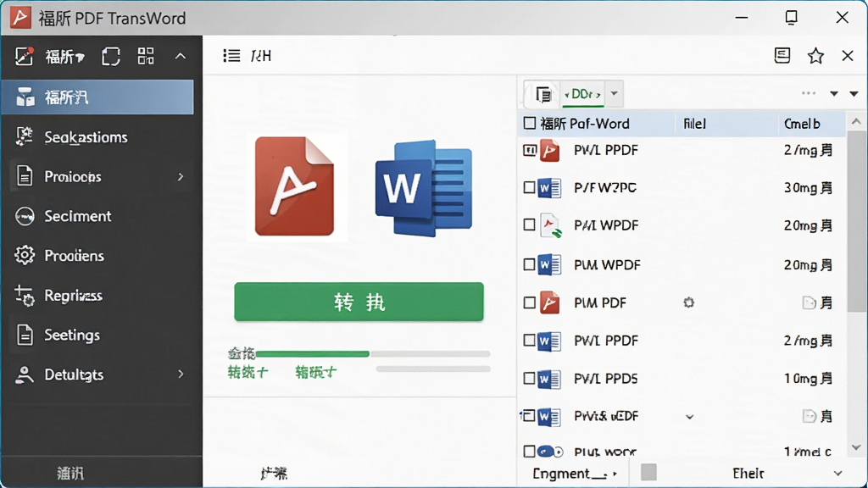
Task: Open the grid view icon in sidebar header
Action: 146,56
